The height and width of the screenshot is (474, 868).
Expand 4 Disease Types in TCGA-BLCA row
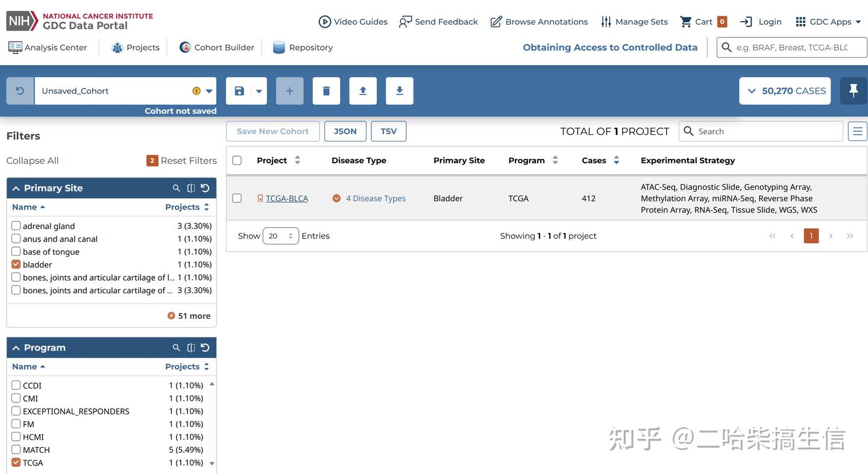pos(369,198)
